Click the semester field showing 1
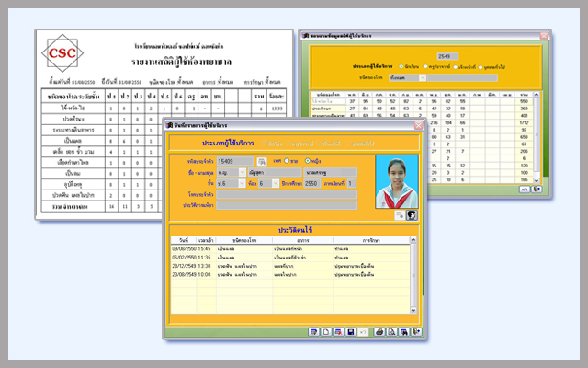 point(351,183)
